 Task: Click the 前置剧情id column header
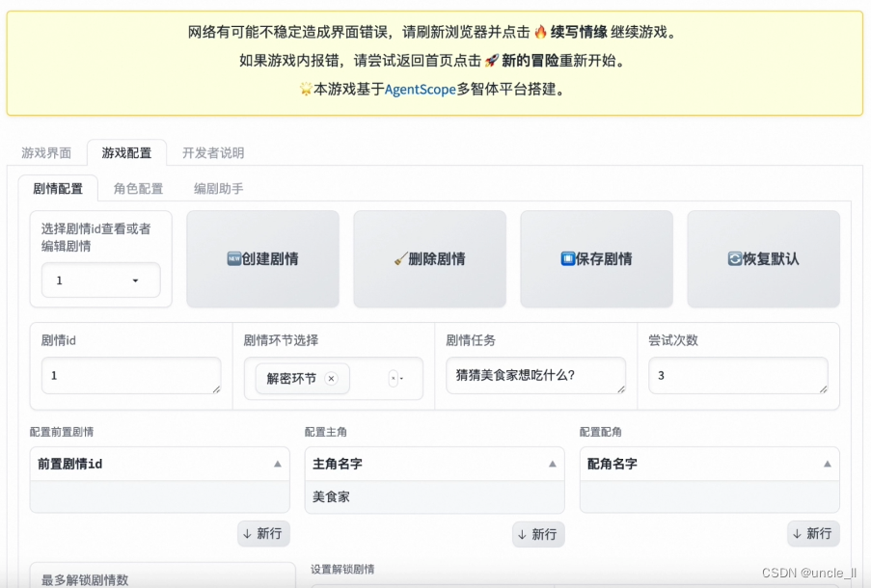(x=159, y=465)
